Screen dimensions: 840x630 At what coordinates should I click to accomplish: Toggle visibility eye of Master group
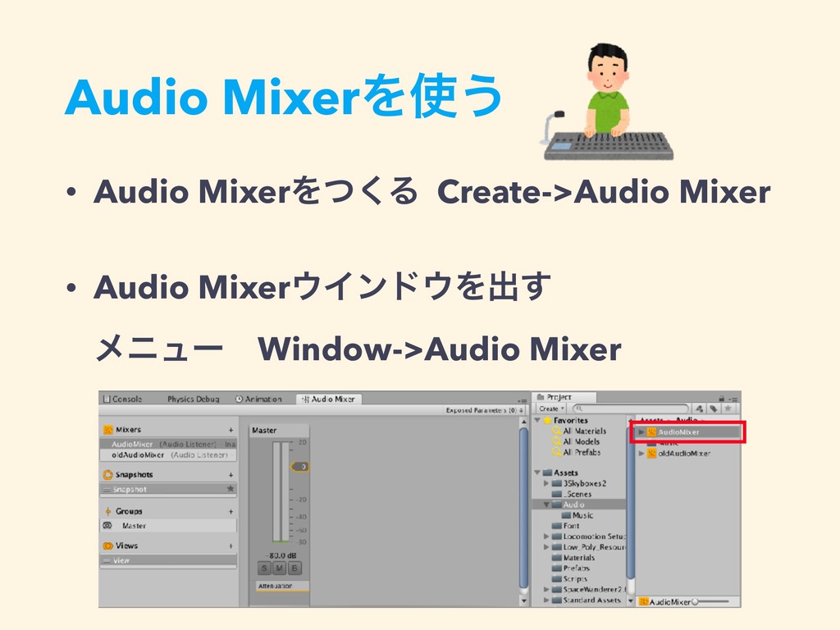point(107,526)
